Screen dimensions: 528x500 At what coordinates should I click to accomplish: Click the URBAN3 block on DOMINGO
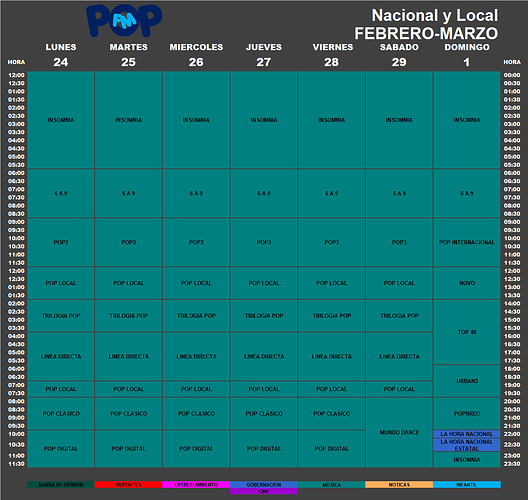tap(467, 381)
